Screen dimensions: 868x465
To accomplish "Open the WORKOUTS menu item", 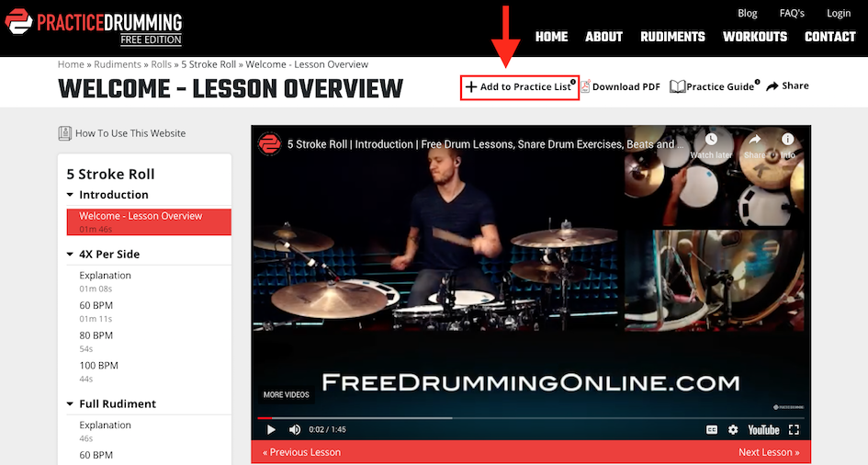I will pos(754,37).
